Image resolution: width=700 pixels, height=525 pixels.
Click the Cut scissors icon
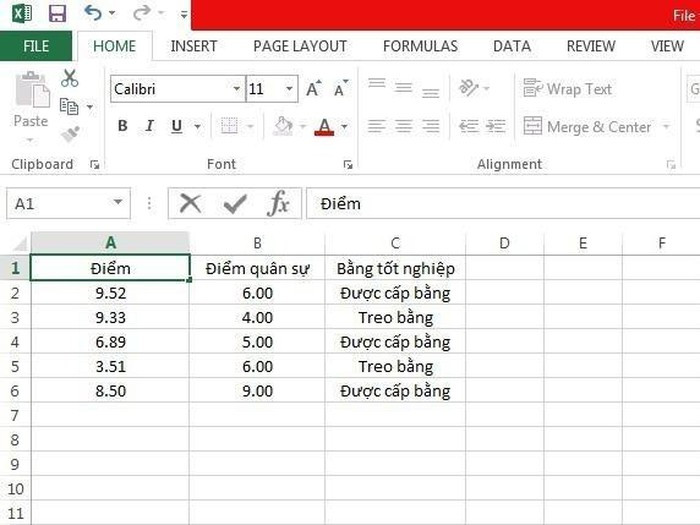click(69, 79)
